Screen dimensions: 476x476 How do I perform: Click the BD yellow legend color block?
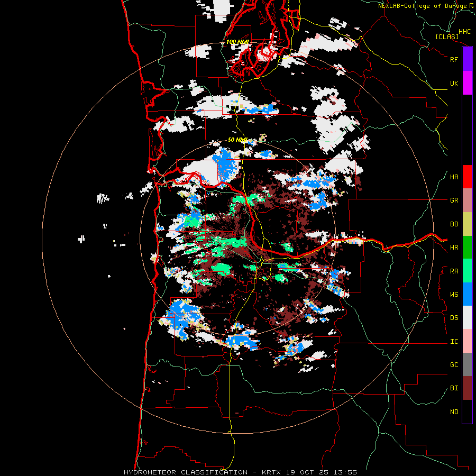click(x=467, y=224)
